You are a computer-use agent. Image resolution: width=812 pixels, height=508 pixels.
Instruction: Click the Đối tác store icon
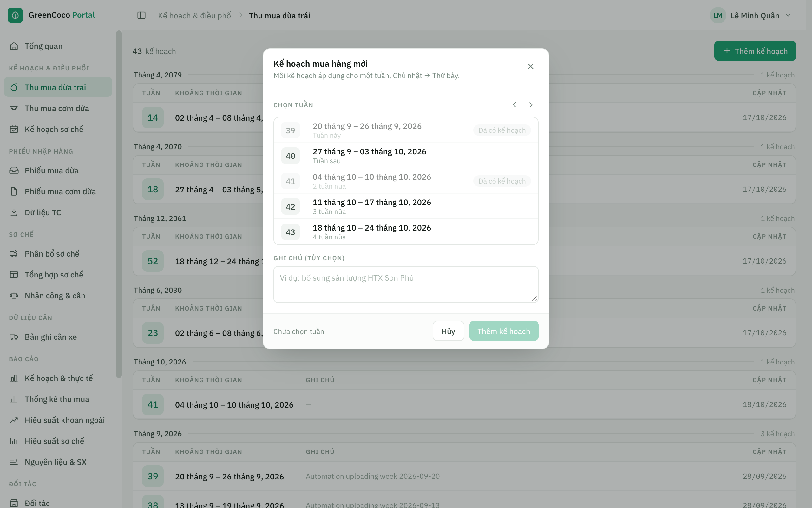[14, 503]
